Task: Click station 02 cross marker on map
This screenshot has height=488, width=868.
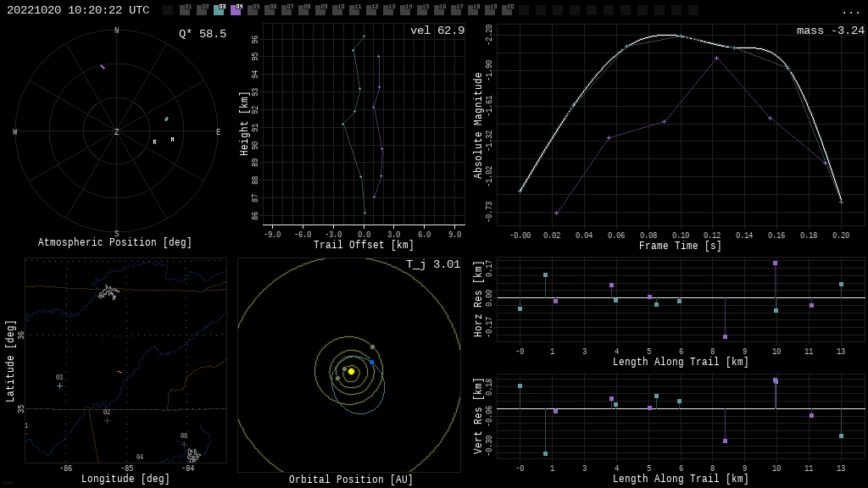Action: (107, 420)
